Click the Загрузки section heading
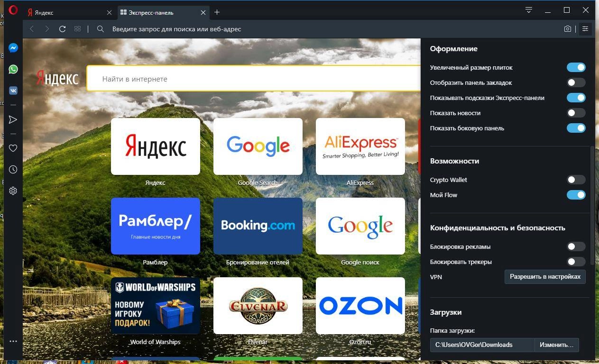The image size is (599, 364). pyautogui.click(x=446, y=312)
